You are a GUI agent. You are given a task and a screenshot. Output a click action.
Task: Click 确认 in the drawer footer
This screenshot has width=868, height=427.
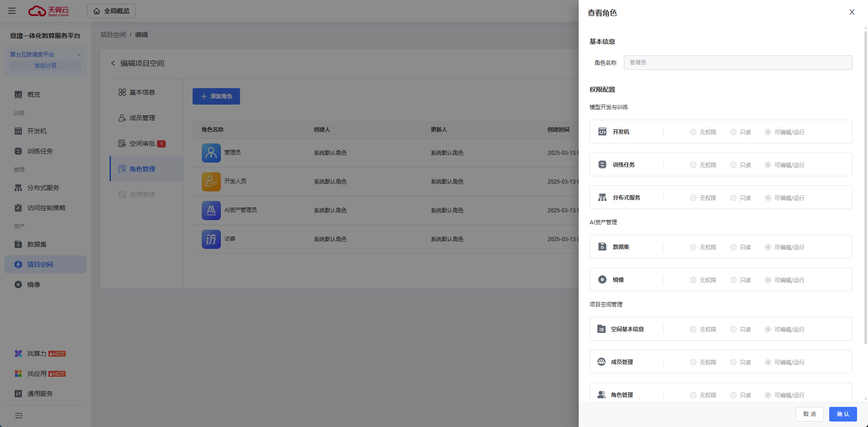click(x=843, y=414)
